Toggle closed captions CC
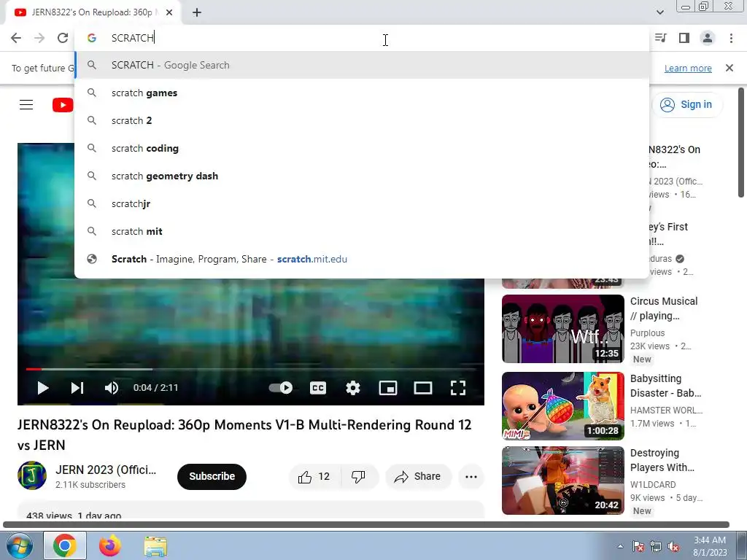747x560 pixels. click(318, 388)
